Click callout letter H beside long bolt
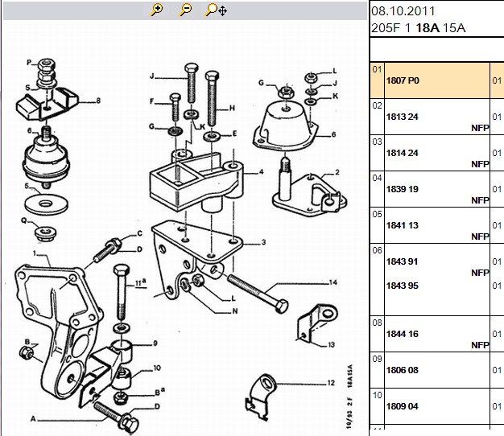 click(x=232, y=109)
